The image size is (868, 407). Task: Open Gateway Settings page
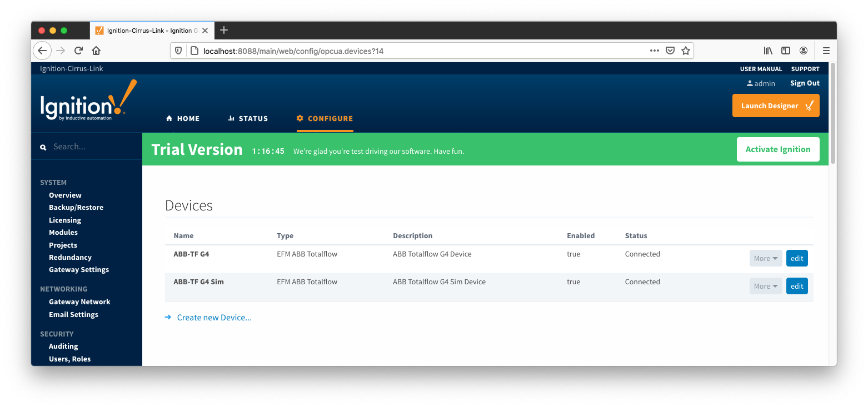pos(79,269)
